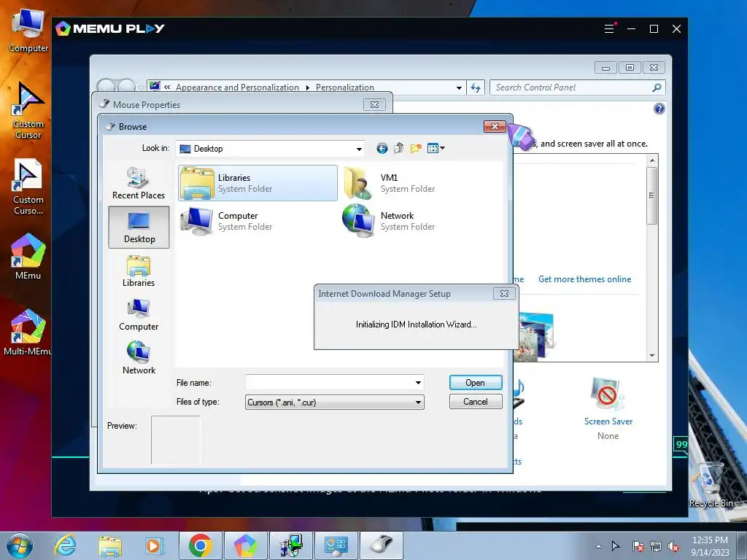The width and height of the screenshot is (747, 560).
Task: Expand the address bar history dropdown
Action: click(459, 87)
